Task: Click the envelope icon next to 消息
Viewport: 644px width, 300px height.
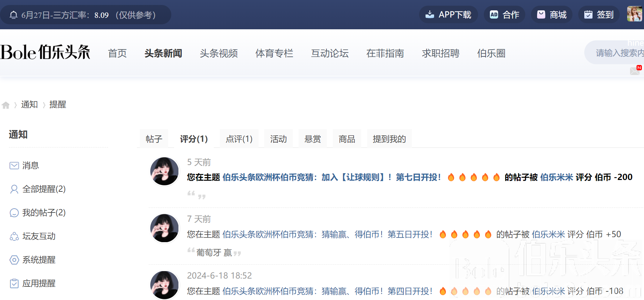Action: point(14,165)
